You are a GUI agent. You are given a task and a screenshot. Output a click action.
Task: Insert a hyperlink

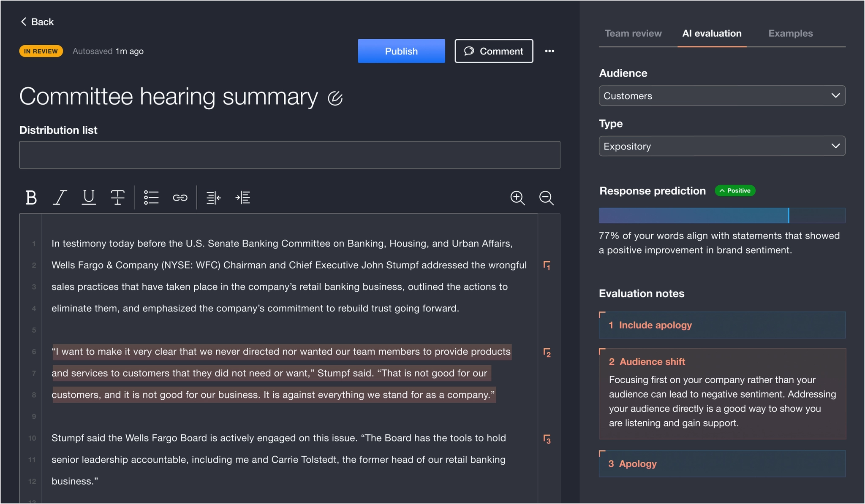point(180,198)
